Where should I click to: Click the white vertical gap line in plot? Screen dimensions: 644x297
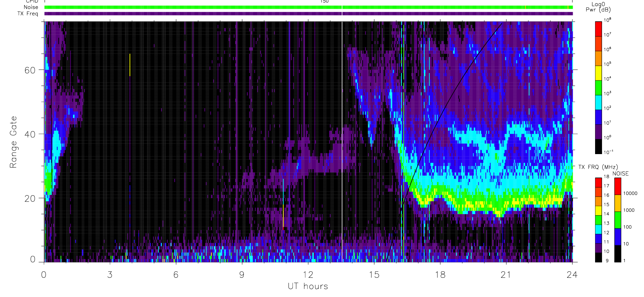point(342,142)
